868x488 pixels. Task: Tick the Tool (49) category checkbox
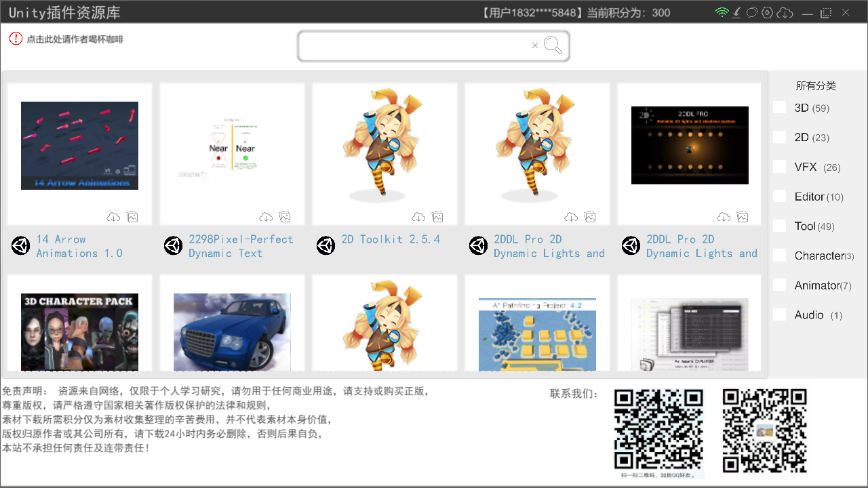tap(780, 226)
